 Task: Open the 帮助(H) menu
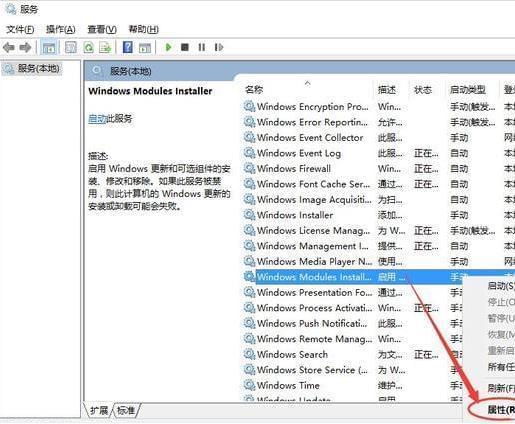(x=143, y=29)
